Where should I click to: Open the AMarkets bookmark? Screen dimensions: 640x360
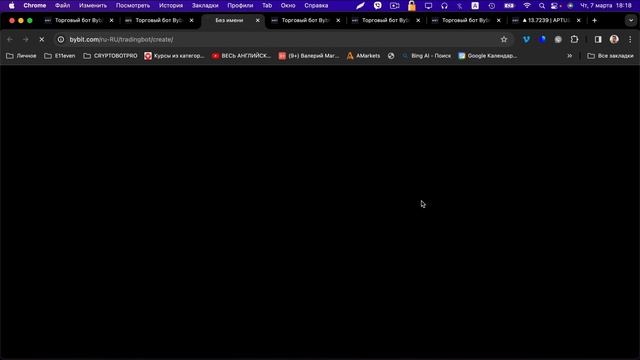click(x=363, y=56)
